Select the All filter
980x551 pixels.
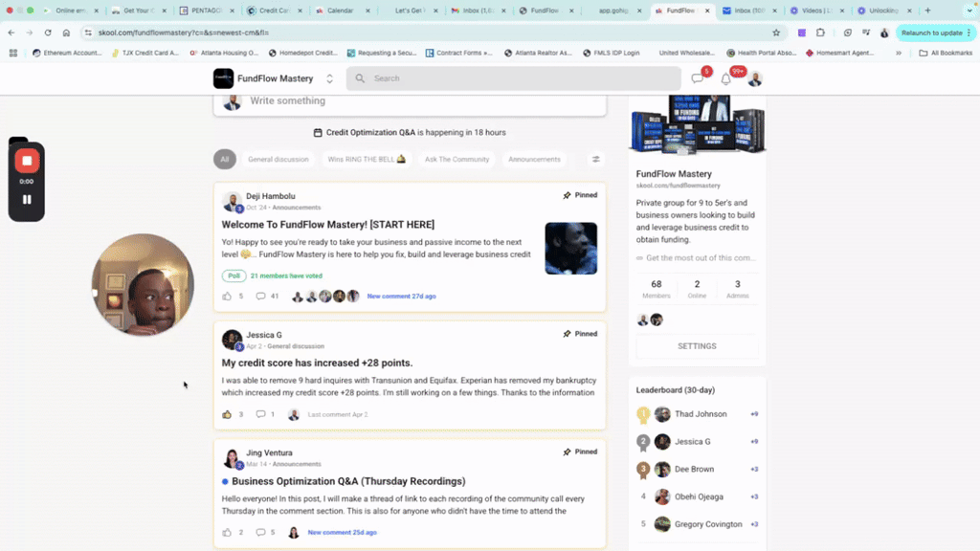(224, 160)
